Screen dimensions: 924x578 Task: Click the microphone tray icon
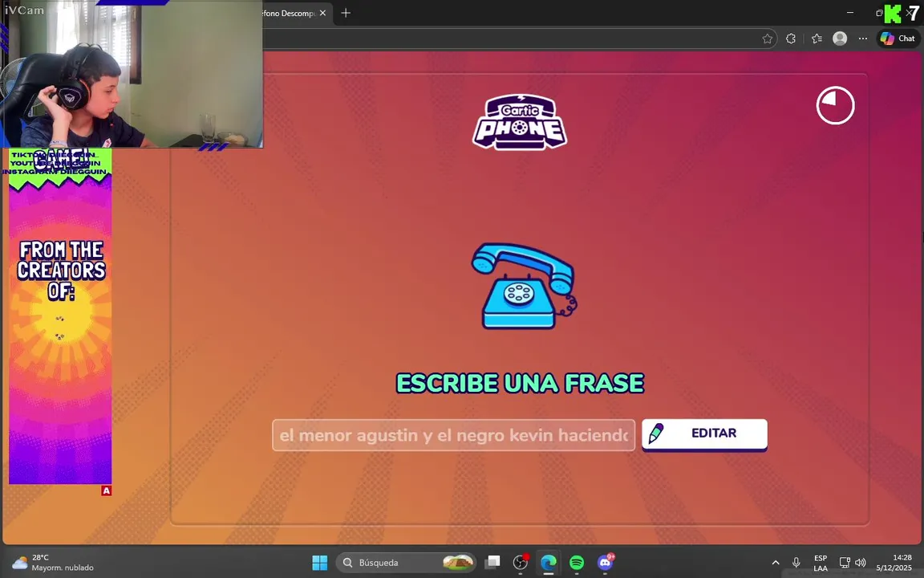(x=796, y=563)
